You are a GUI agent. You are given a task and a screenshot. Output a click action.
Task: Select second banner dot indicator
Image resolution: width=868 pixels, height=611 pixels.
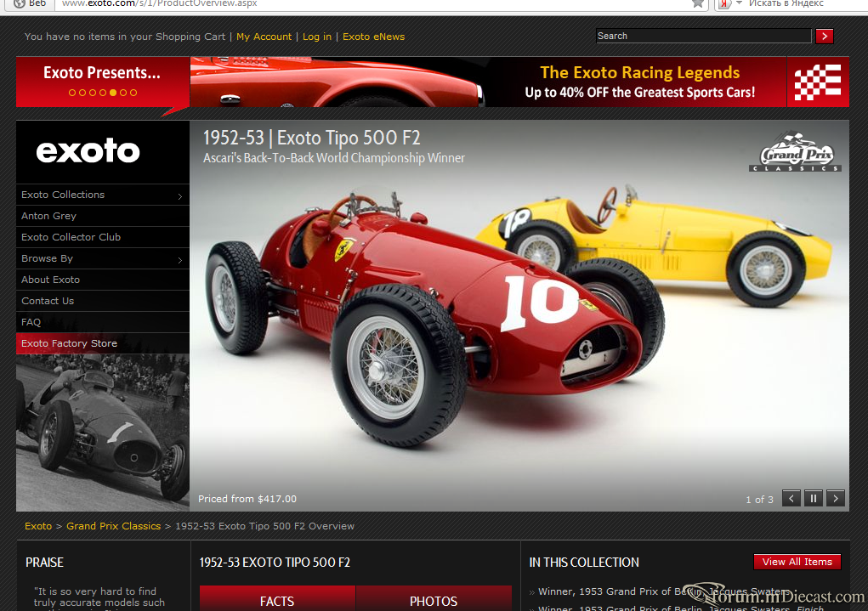click(82, 93)
